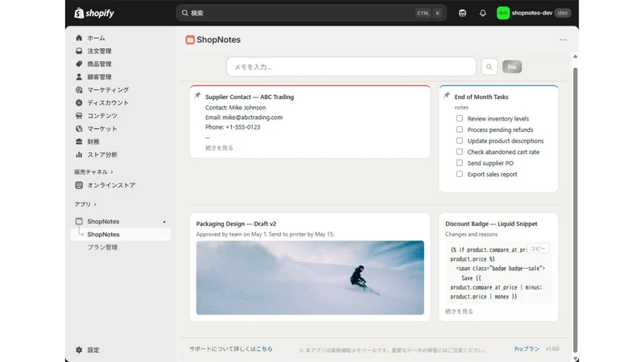Open the ホーム home icon in sidebar
Image resolution: width=644 pixels, height=362 pixels.
click(x=79, y=38)
